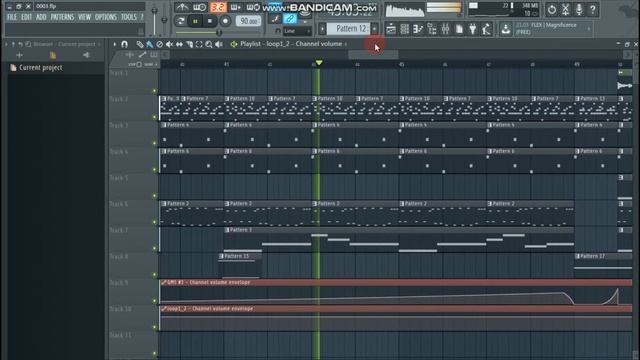The image size is (640, 360).
Task: Click the audio editor scissors icon
Action: tap(565, 9)
